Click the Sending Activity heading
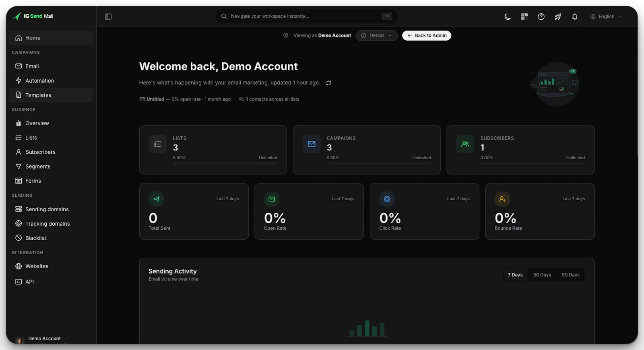Image resolution: width=644 pixels, height=350 pixels. tap(173, 271)
